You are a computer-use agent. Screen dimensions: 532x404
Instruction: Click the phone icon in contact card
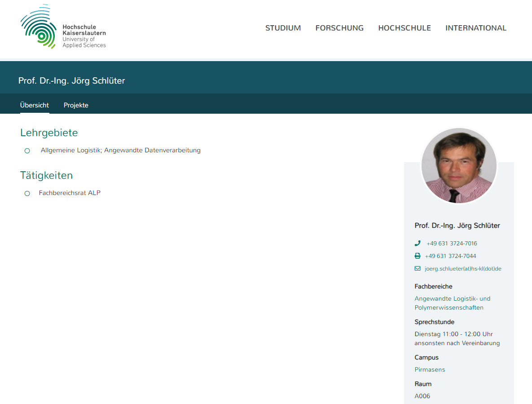point(418,243)
